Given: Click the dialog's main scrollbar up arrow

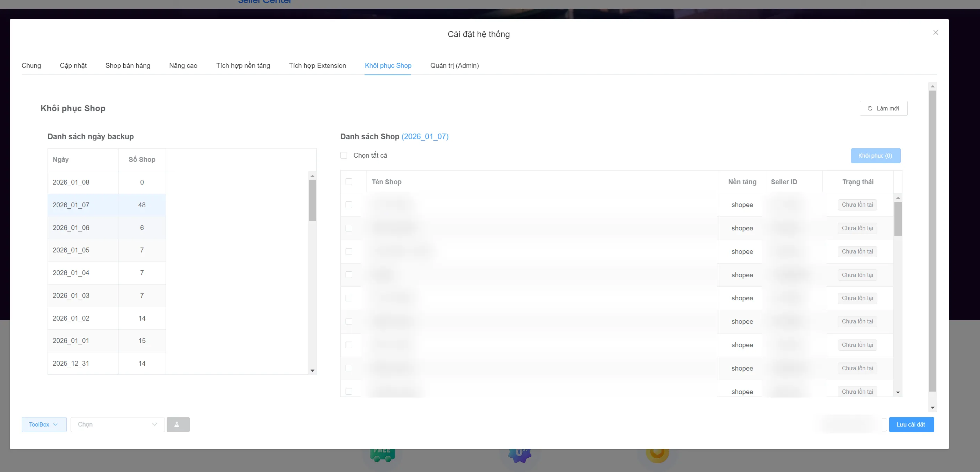Looking at the screenshot, I should tap(932, 86).
